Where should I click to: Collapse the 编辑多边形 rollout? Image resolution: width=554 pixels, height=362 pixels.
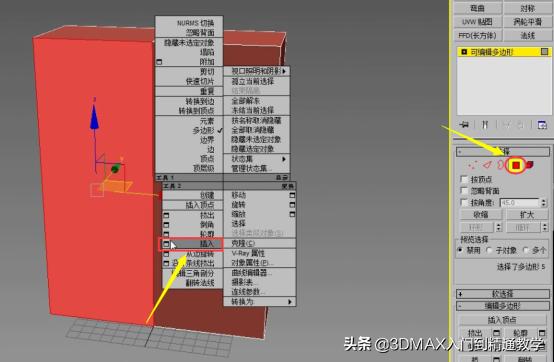click(503, 305)
